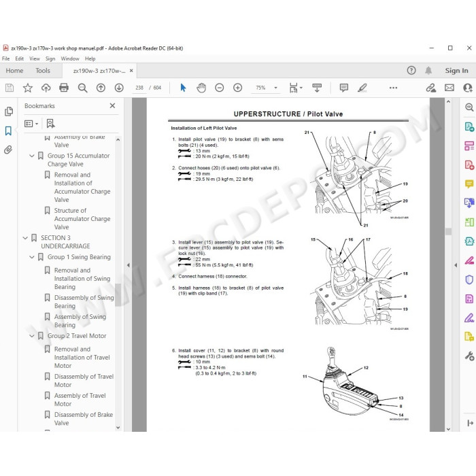Switch to the Tools tab
The width and height of the screenshot is (476, 476).
click(x=43, y=71)
